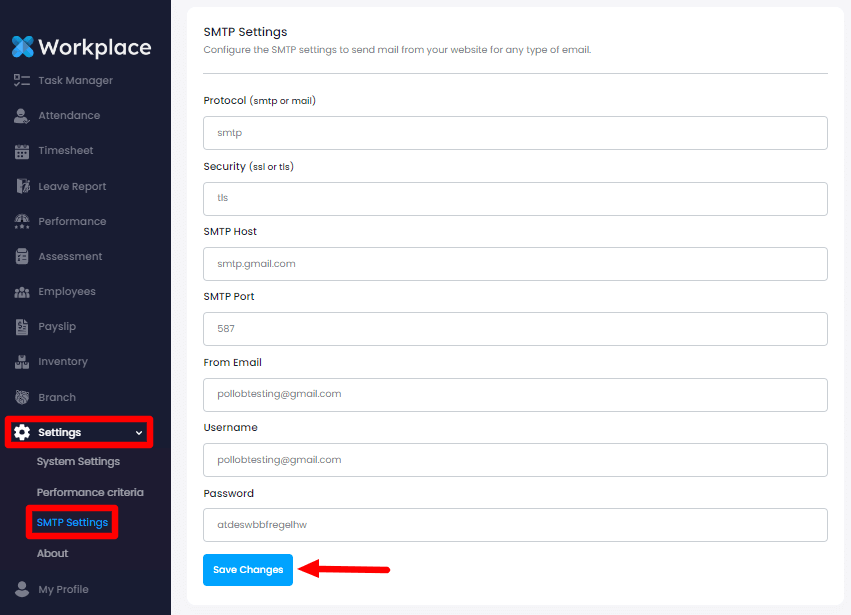
Task: Click the Performance gauge icon
Action: click(x=22, y=221)
